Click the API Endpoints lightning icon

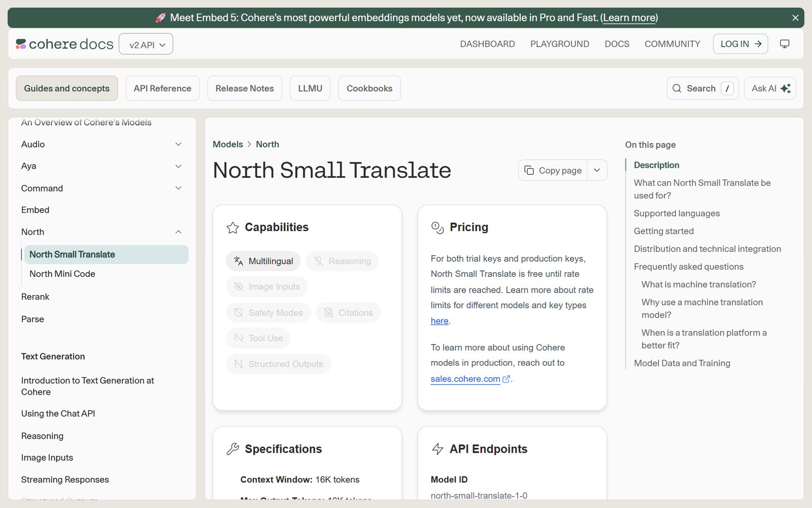click(437, 449)
